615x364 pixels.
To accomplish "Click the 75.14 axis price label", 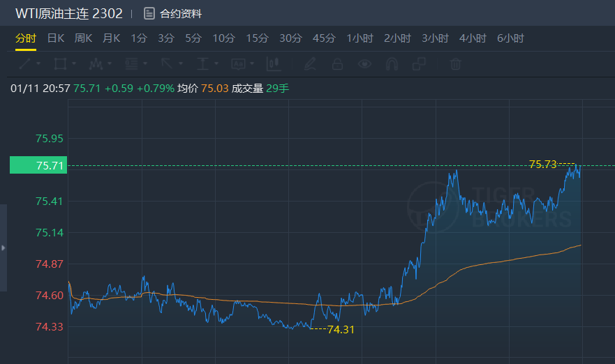I will (x=50, y=232).
